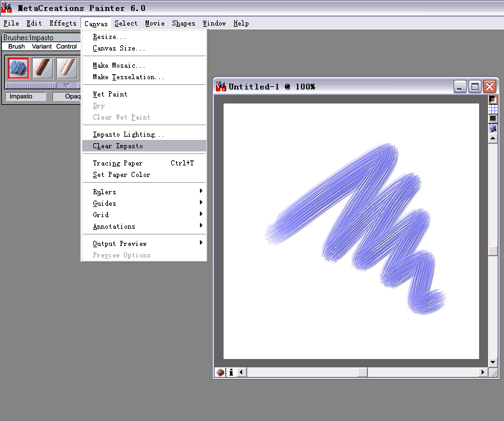Open the Brush menu in Brushes palette
This screenshot has width=504, height=421.
[17, 46]
